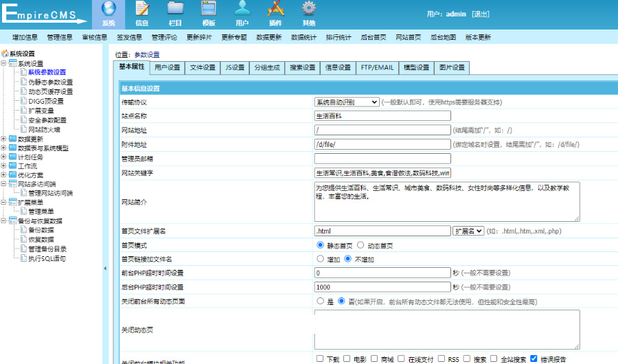618x364 pixels.
Task: Switch to the FTP/EMAIL tab
Action: pyautogui.click(x=377, y=67)
